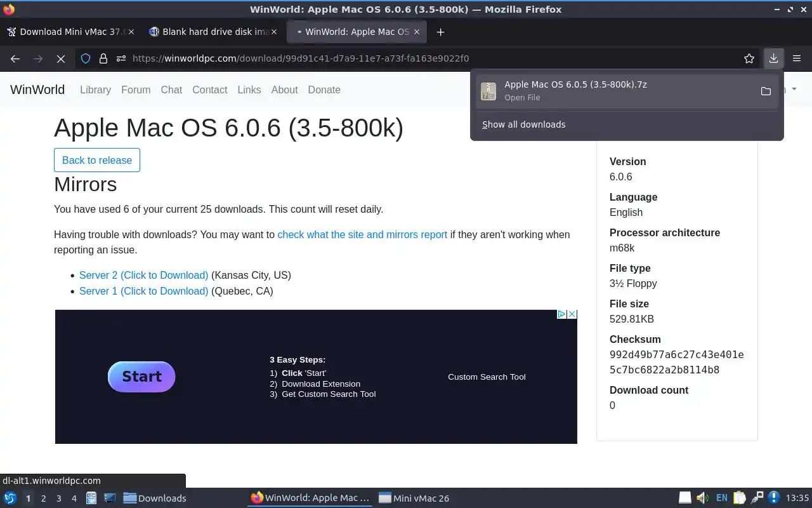The height and width of the screenshot is (508, 812).
Task: Close the WinWorld Apple Mac OS tab
Action: [x=417, y=32]
